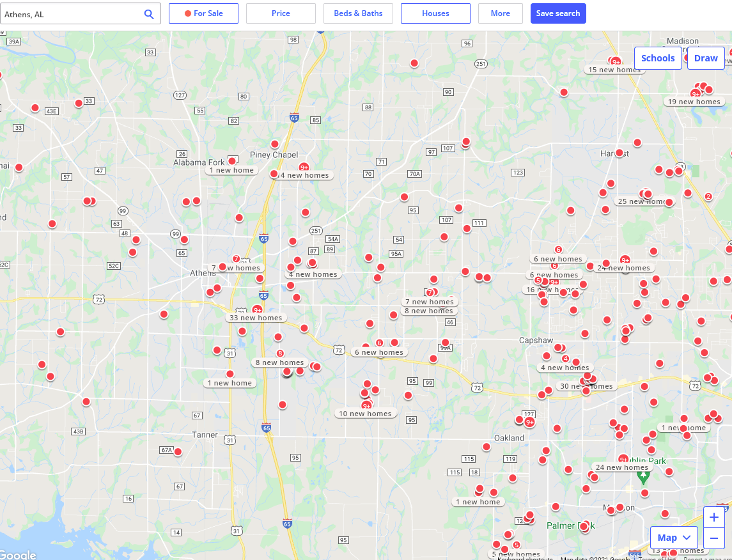Click the Athens, AL search field
Screen dimensions: 732x560
click(70, 14)
